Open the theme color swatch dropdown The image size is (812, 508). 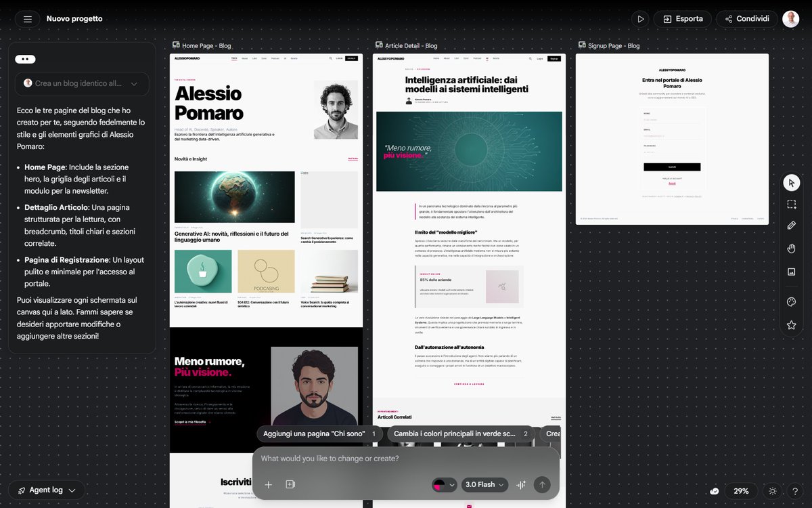pos(445,484)
